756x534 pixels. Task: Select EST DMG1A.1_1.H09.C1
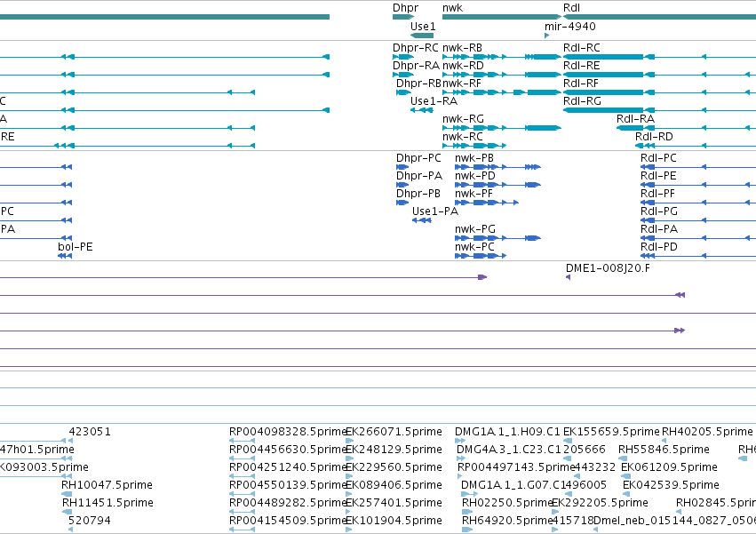coord(459,441)
